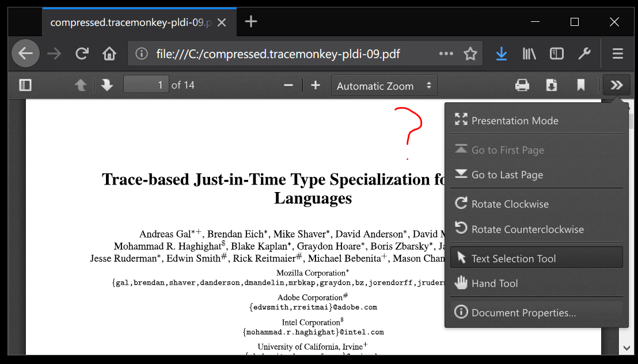Zoom out of the document

click(x=288, y=85)
